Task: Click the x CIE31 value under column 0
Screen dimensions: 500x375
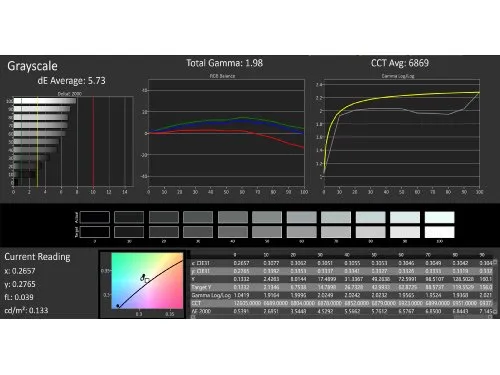Action: (241, 263)
